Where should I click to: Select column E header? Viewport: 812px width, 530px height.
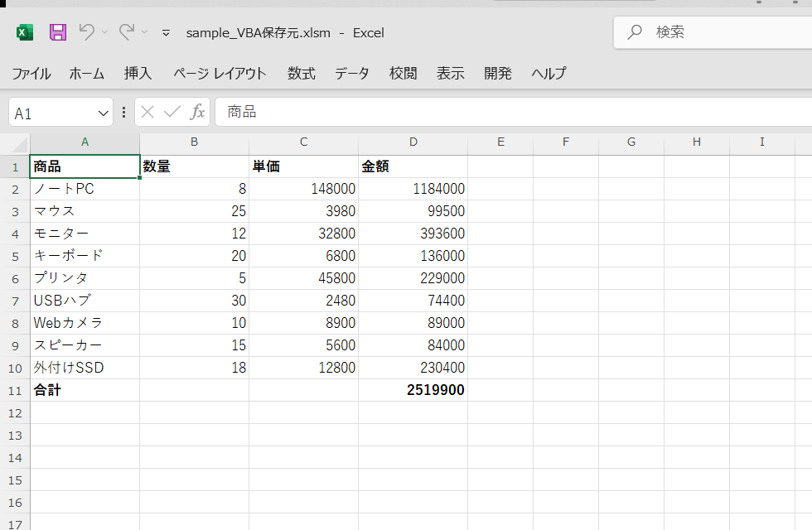click(500, 142)
